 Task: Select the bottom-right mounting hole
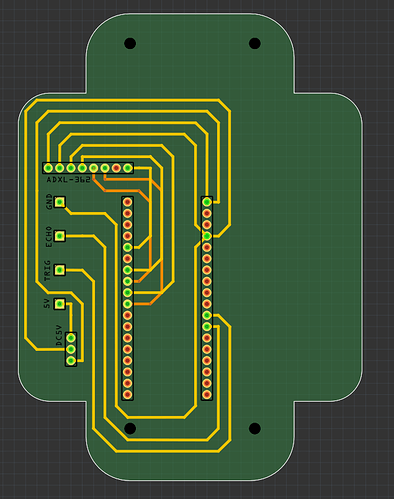click(255, 428)
